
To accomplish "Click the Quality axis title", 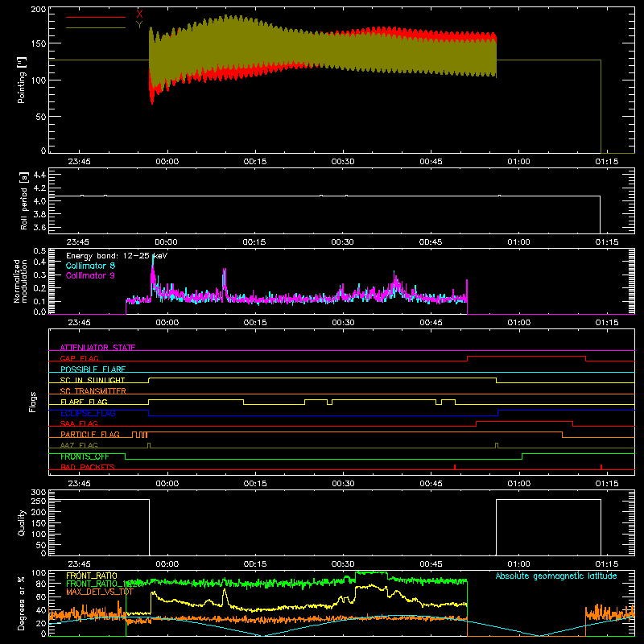I will coord(22,522).
